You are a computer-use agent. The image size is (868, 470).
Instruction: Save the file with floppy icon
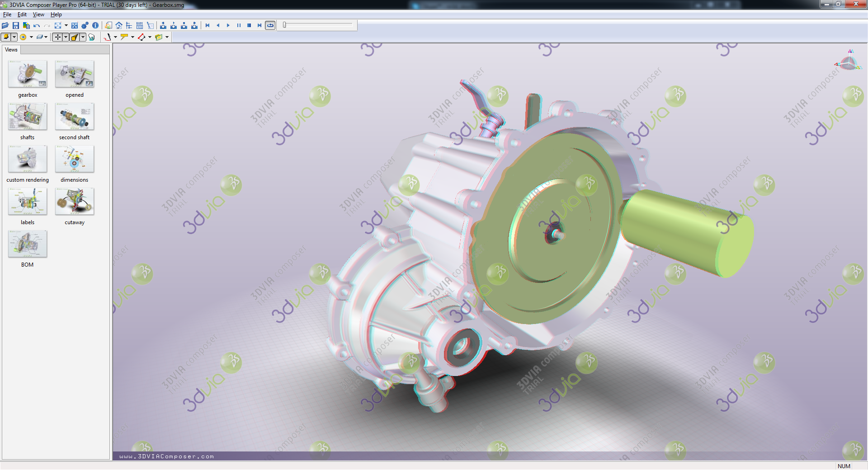(x=16, y=26)
